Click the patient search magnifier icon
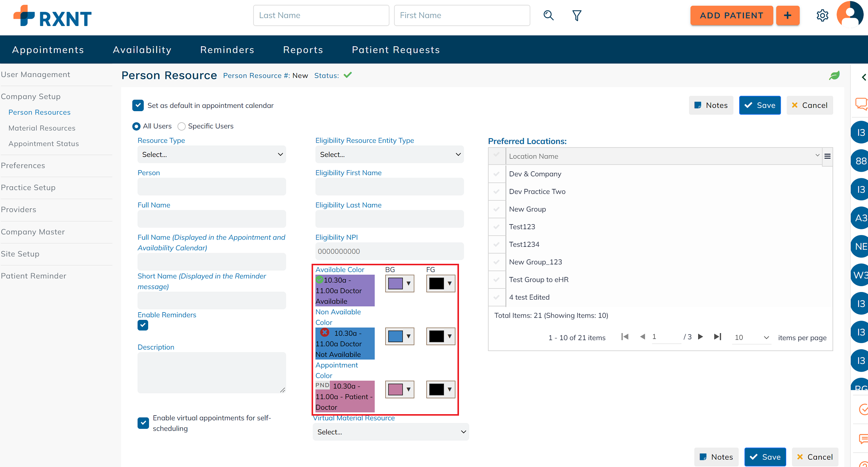The image size is (868, 467). pyautogui.click(x=548, y=15)
